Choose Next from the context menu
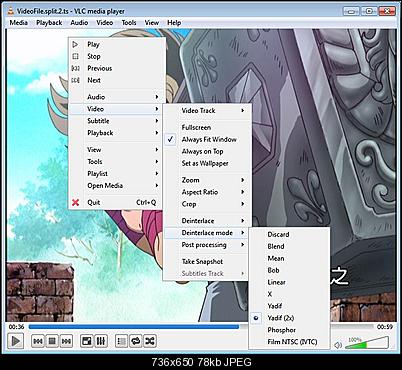The width and height of the screenshot is (402, 370). [x=117, y=80]
